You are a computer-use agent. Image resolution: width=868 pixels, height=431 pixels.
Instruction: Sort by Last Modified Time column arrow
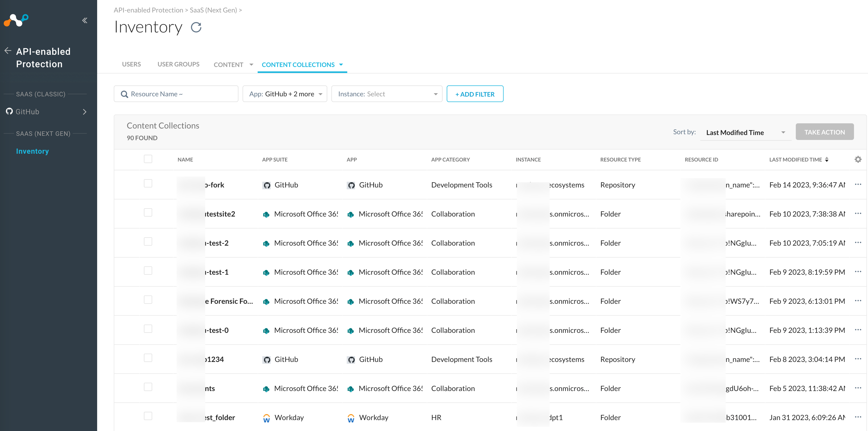(x=826, y=160)
